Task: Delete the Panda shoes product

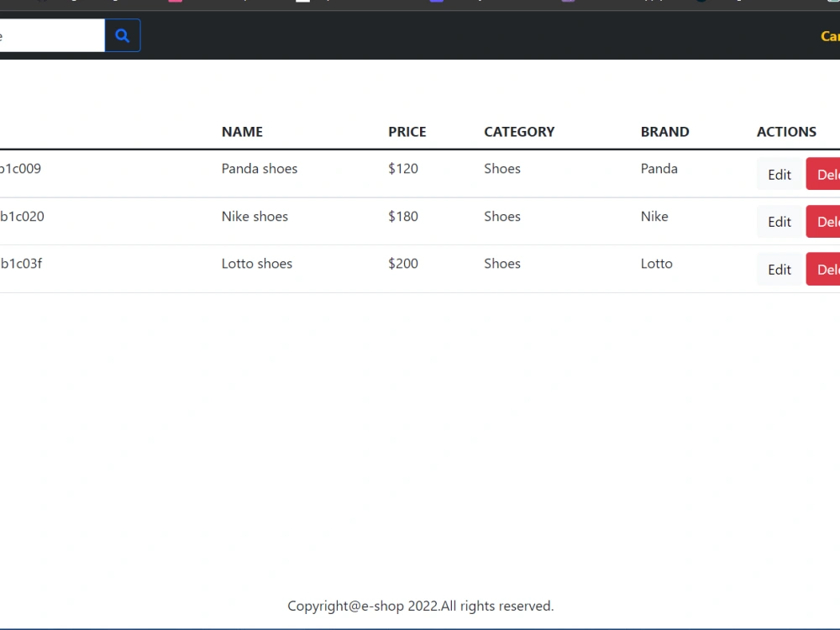Action: coord(823,174)
